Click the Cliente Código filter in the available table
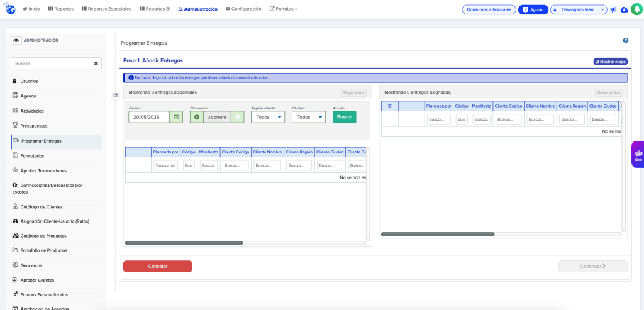This screenshot has width=644, height=310. (x=236, y=165)
